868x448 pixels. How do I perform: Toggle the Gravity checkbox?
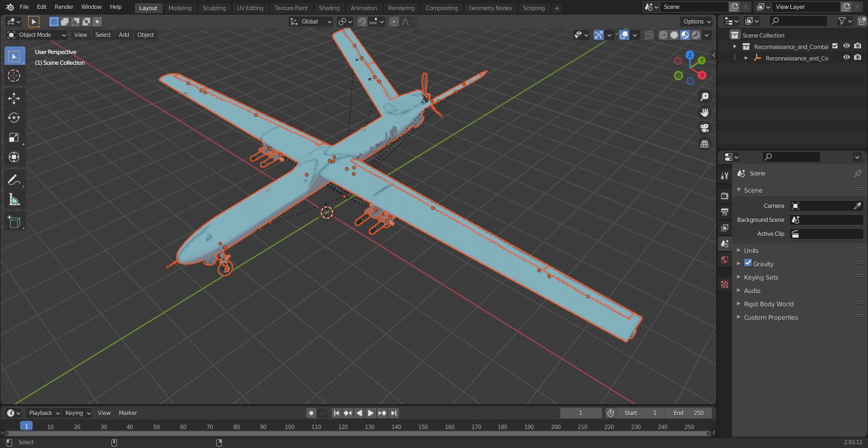click(748, 263)
